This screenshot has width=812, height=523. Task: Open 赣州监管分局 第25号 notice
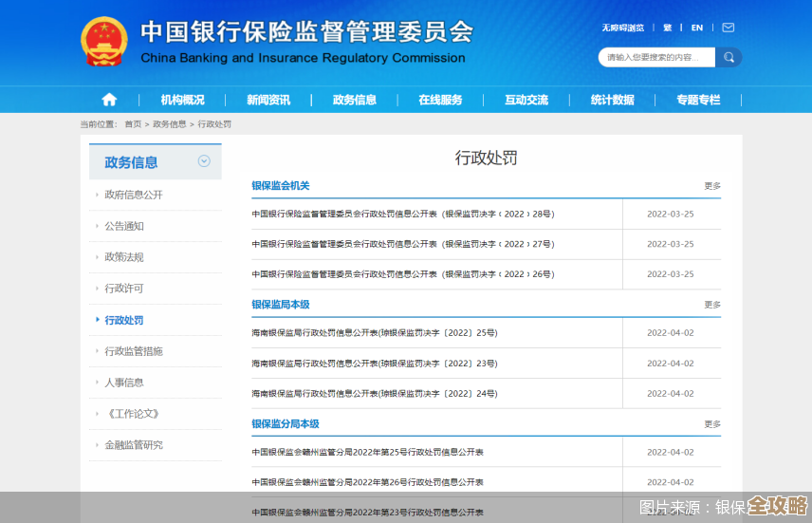coord(368,452)
